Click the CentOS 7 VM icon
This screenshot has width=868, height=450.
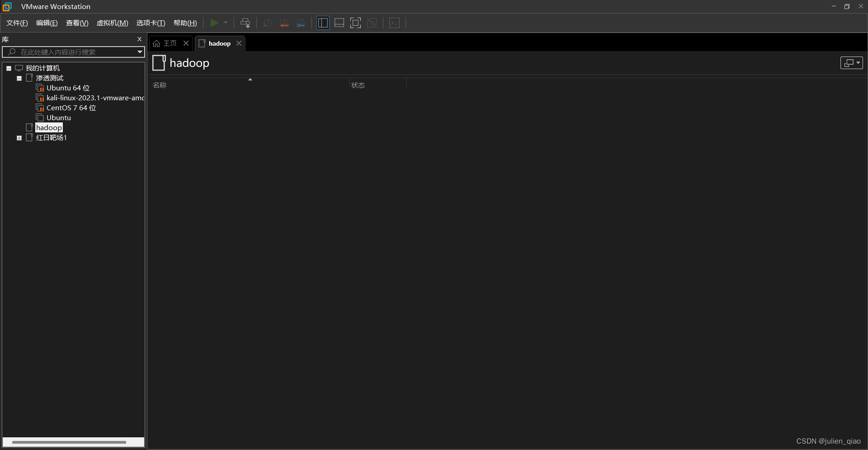[40, 108]
